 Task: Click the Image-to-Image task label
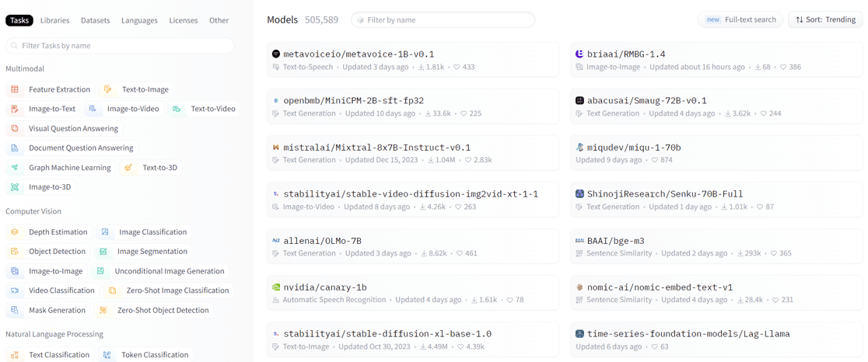(x=55, y=271)
